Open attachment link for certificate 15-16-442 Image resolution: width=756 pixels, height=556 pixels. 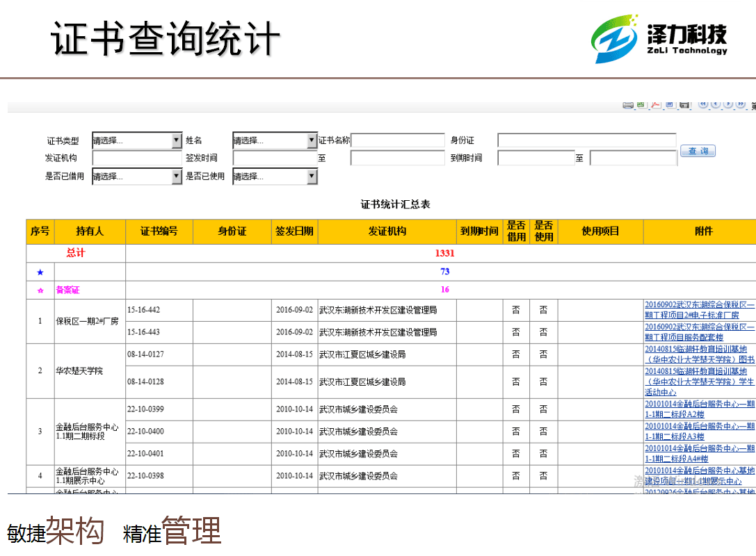click(x=699, y=310)
